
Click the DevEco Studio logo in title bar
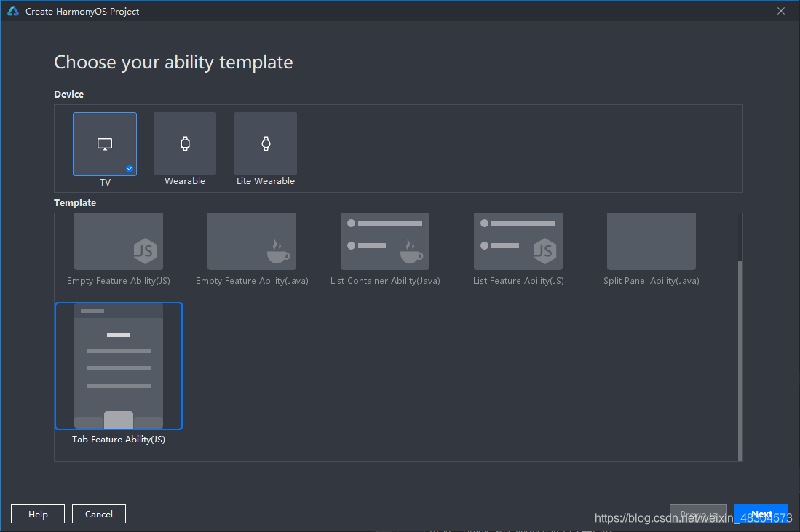13,11
